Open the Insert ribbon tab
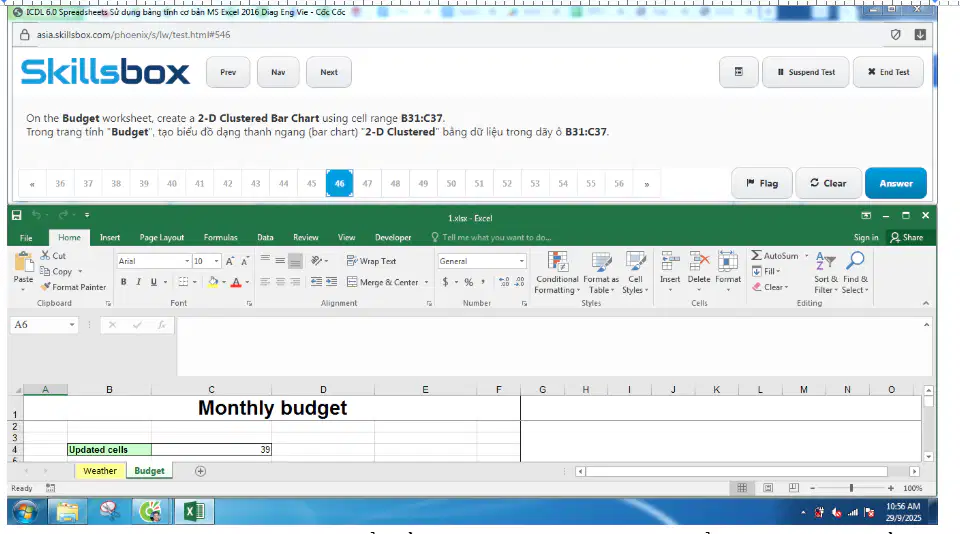 pyautogui.click(x=110, y=238)
